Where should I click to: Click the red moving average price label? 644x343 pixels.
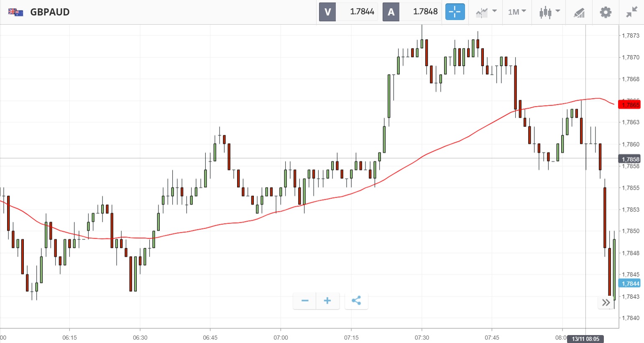click(x=629, y=105)
